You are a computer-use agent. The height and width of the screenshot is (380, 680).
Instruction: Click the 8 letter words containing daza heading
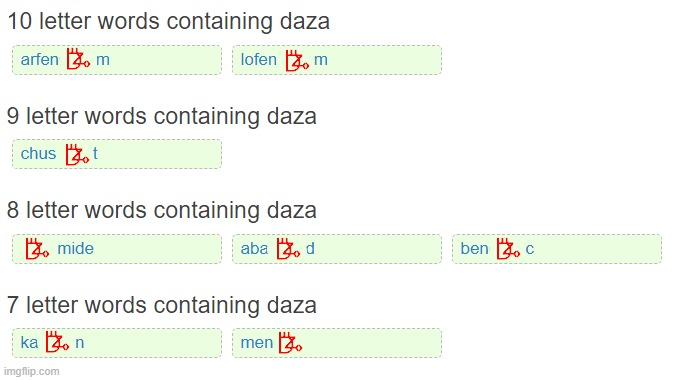162,210
